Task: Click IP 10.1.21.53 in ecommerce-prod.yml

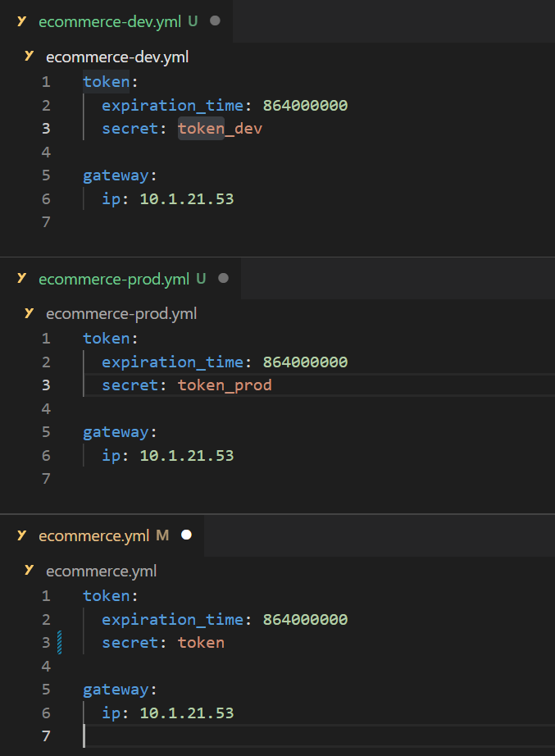Action: pos(187,456)
